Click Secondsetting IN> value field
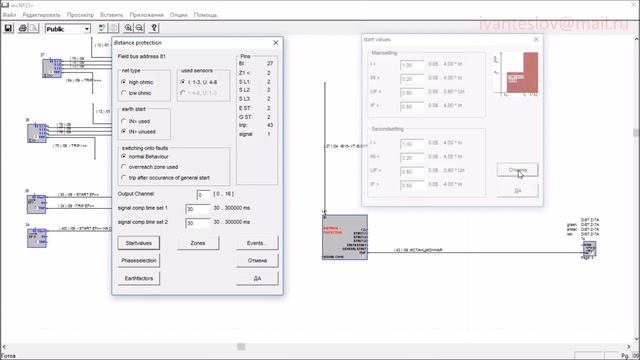 pyautogui.click(x=412, y=158)
